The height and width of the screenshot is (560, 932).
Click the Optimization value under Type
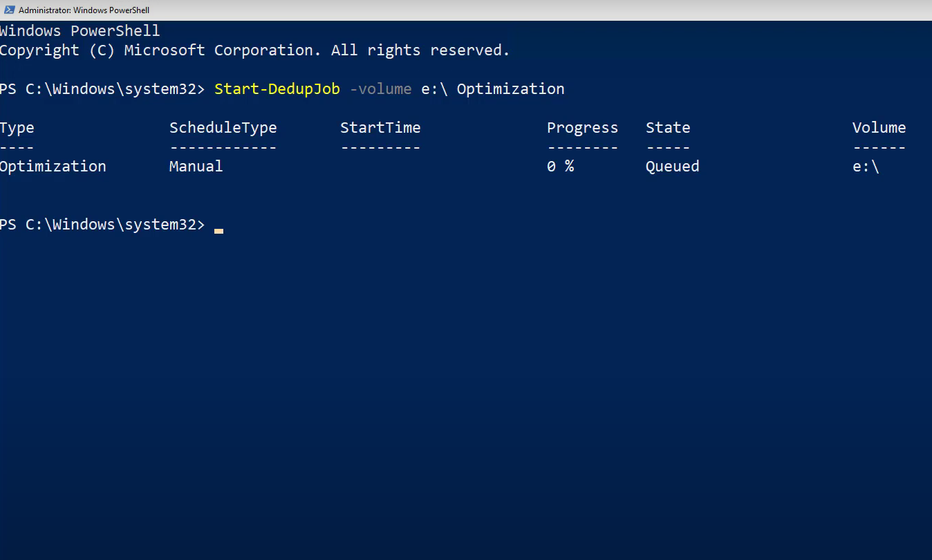point(53,167)
